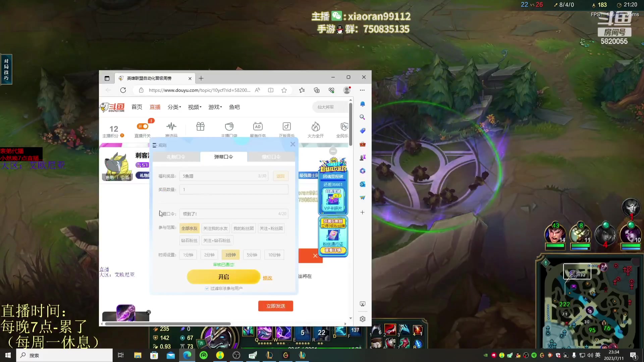Click the 奖品数量 quantity input field
644x362 pixels.
point(234,190)
